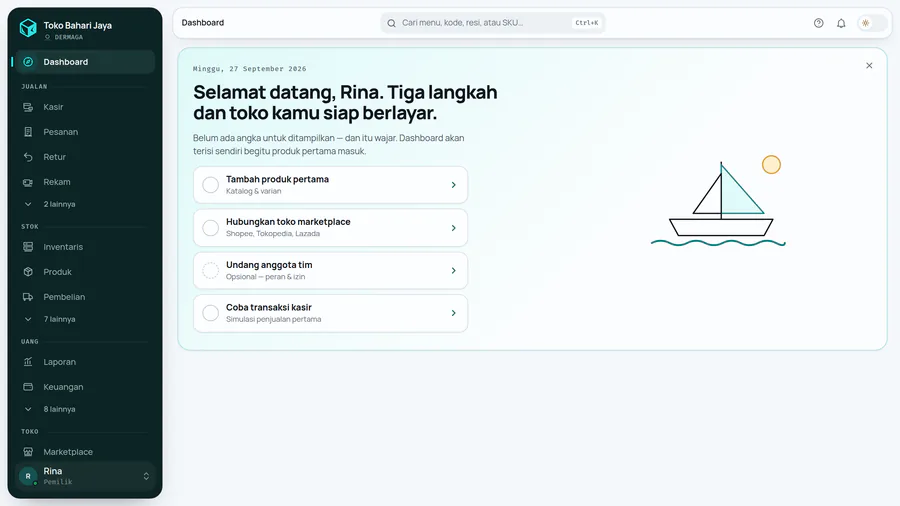Click Rina's avatar circle

(28, 476)
